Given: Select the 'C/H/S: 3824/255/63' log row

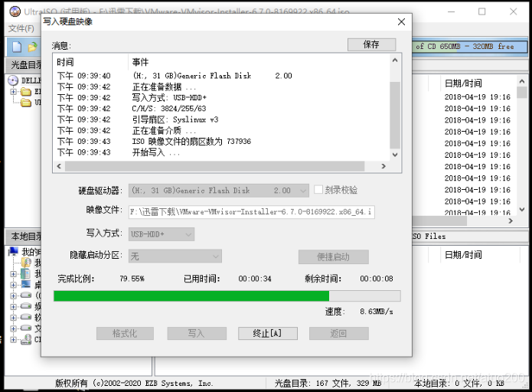Looking at the screenshot, I should click(x=222, y=109).
